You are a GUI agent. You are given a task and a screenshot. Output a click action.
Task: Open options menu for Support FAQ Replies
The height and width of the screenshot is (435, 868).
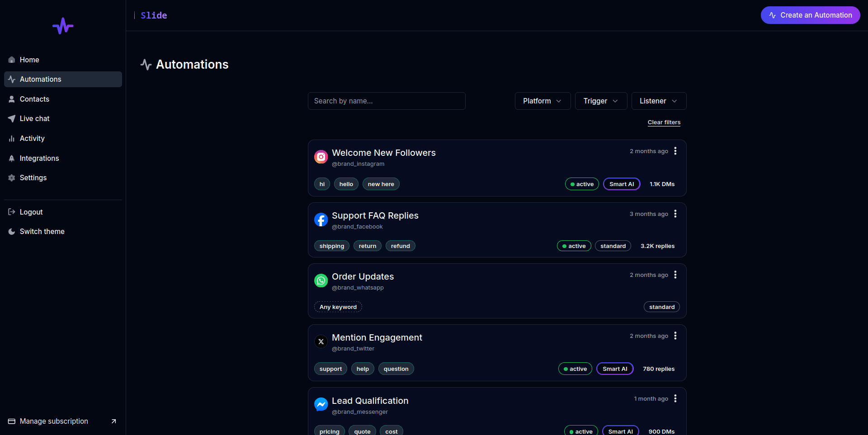tap(675, 214)
